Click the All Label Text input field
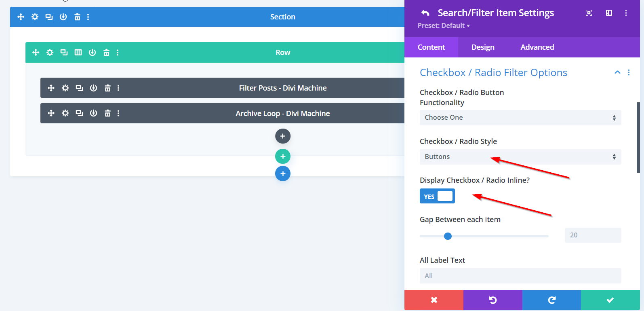The height and width of the screenshot is (311, 644). pyautogui.click(x=520, y=276)
